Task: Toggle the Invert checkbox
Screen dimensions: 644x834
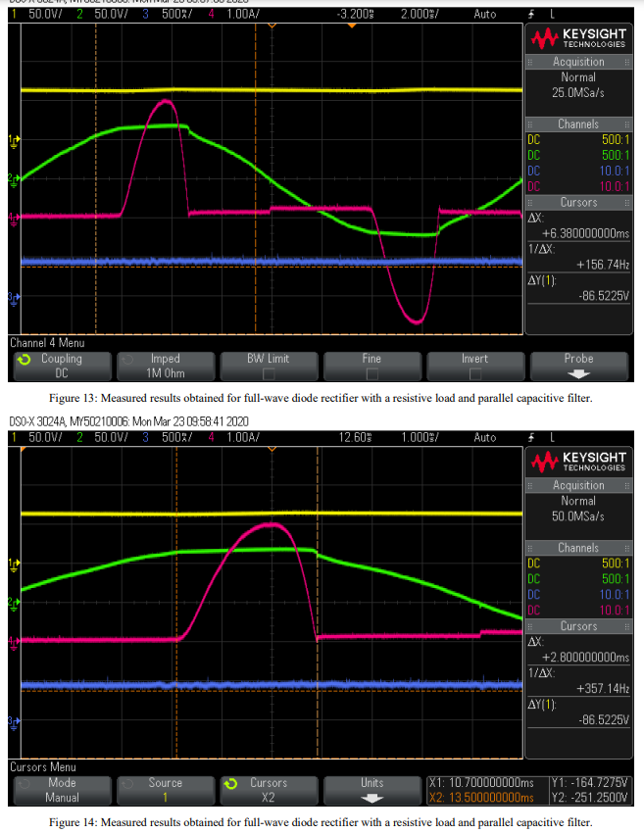Action: (474, 373)
